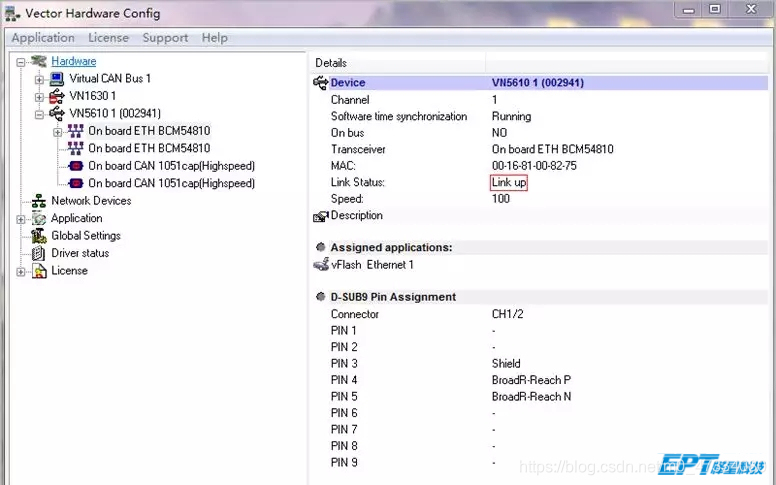Click the Vector Hardware Config title icon
This screenshot has width=776, height=485.
(12, 13)
